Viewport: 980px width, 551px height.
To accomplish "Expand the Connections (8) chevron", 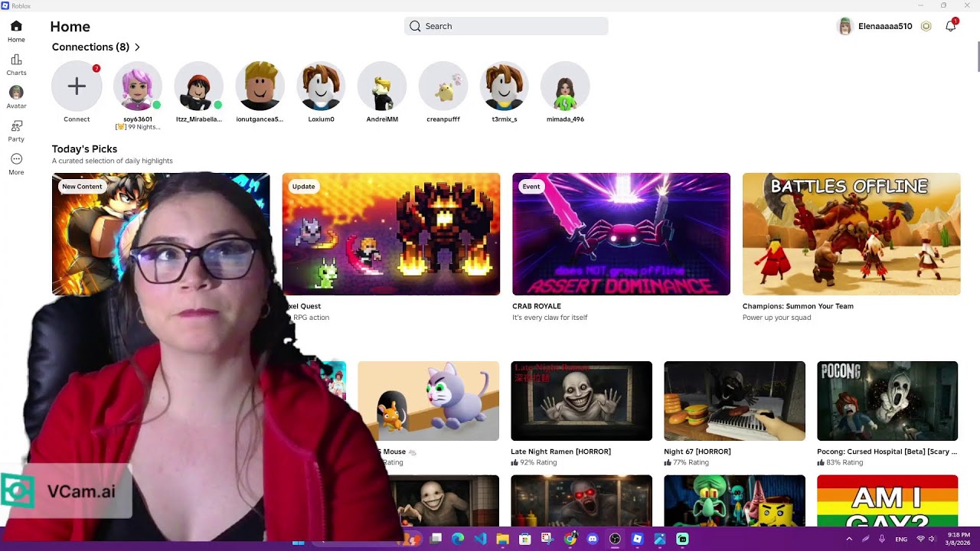I will click(137, 47).
